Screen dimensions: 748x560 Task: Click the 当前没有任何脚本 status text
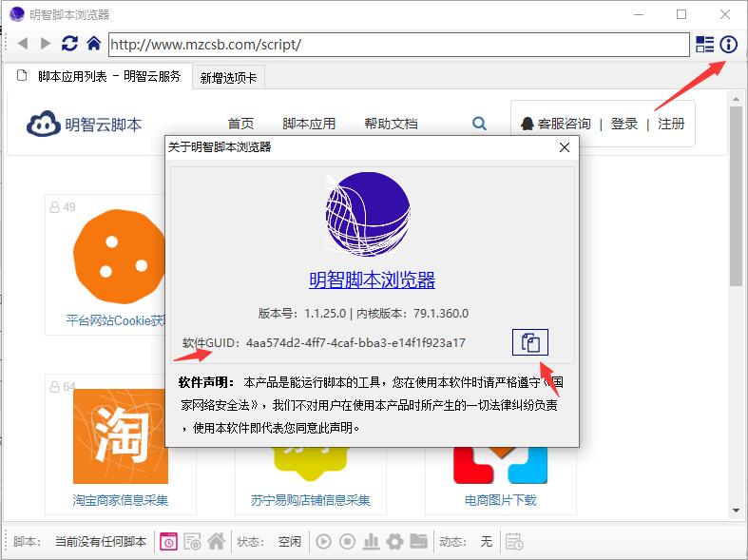coord(101,541)
